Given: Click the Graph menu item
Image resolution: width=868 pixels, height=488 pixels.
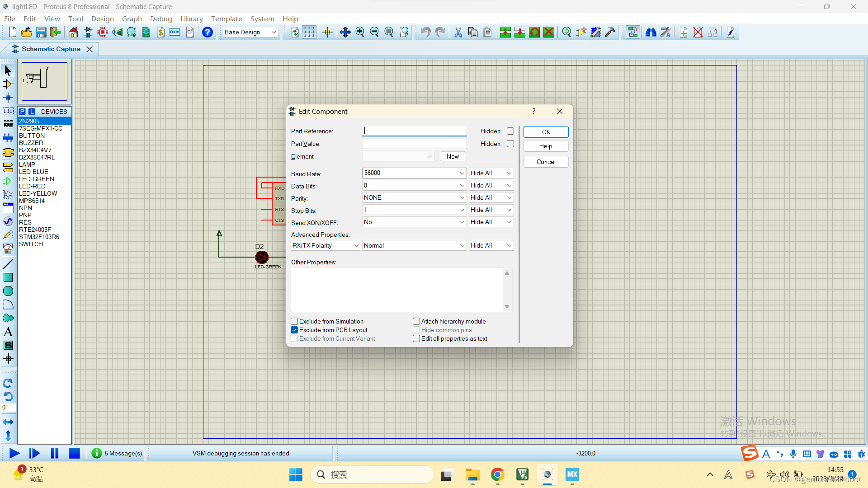Looking at the screenshot, I should (x=131, y=19).
